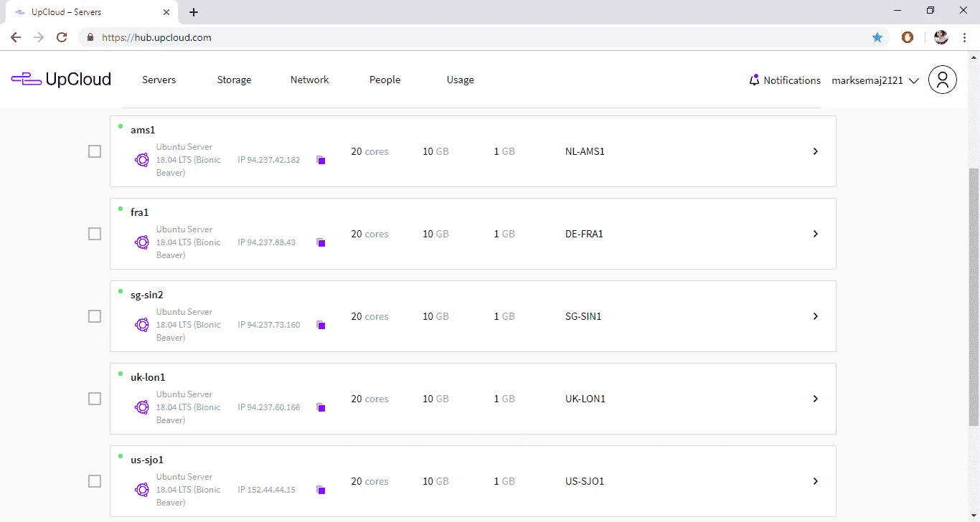Image resolution: width=980 pixels, height=522 pixels.
Task: Click IP 94.237.73.160 text
Action: click(x=269, y=325)
